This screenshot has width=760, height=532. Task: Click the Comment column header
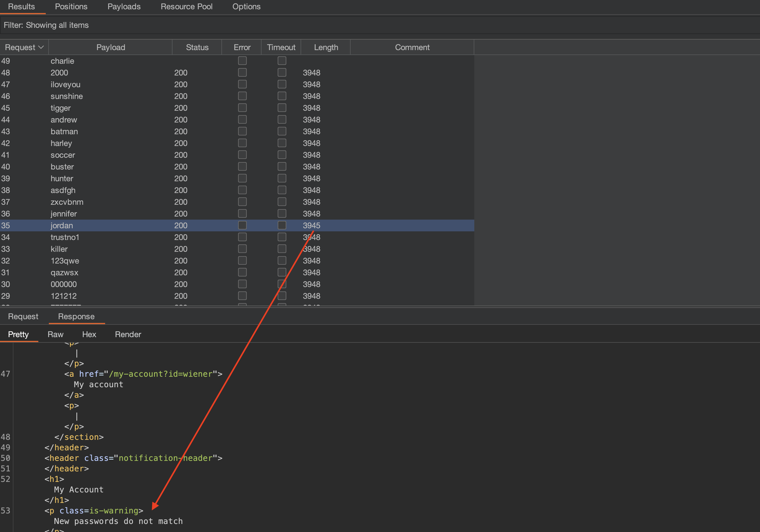(412, 47)
